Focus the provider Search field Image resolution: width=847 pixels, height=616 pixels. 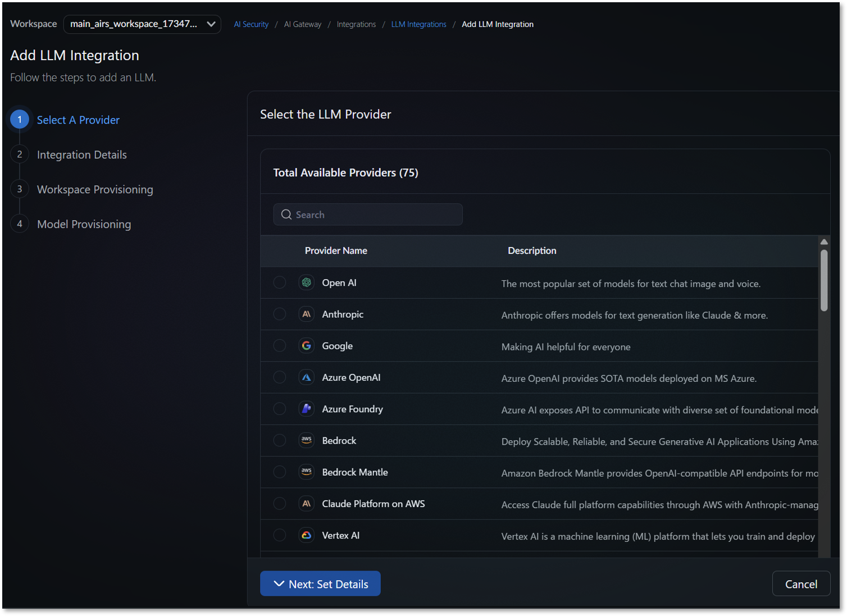click(x=368, y=215)
